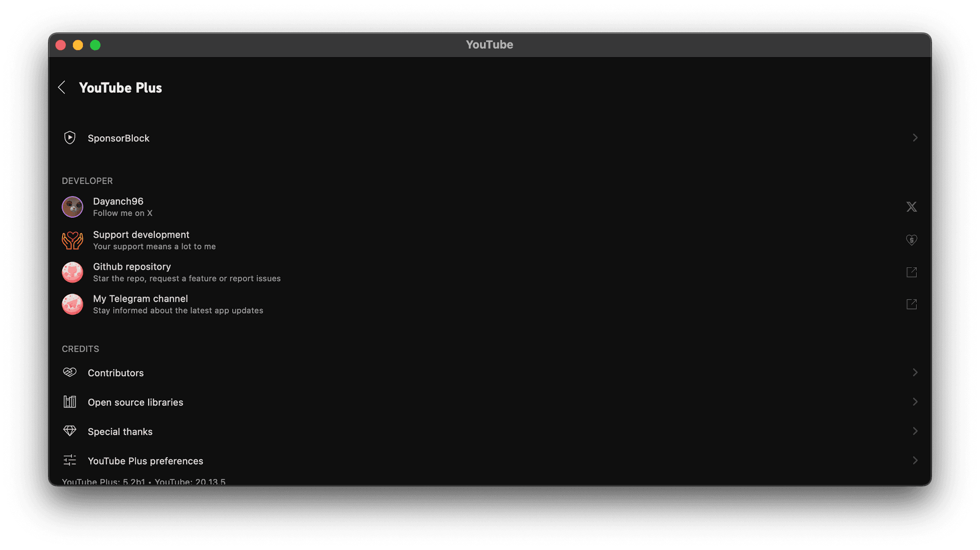The height and width of the screenshot is (550, 980).
Task: Open YouTube Plus preferences label
Action: 146,461
